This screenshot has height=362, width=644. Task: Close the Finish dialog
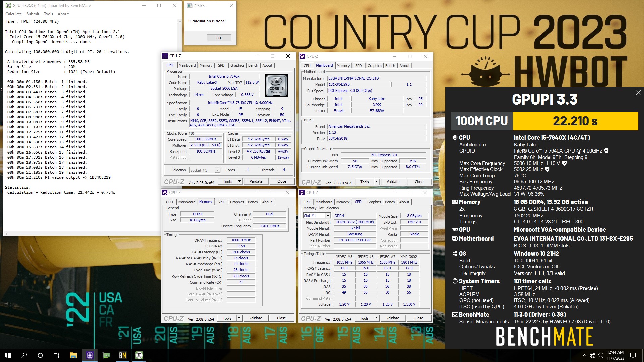coord(231,6)
